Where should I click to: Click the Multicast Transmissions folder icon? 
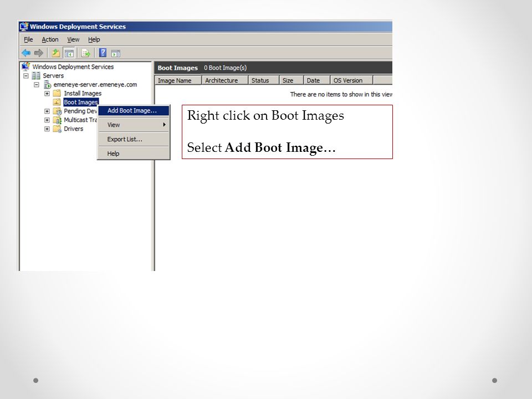(x=57, y=120)
